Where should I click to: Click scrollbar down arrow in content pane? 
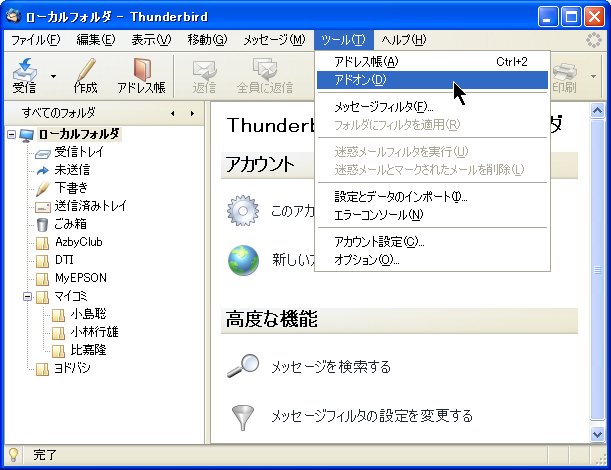click(597, 434)
